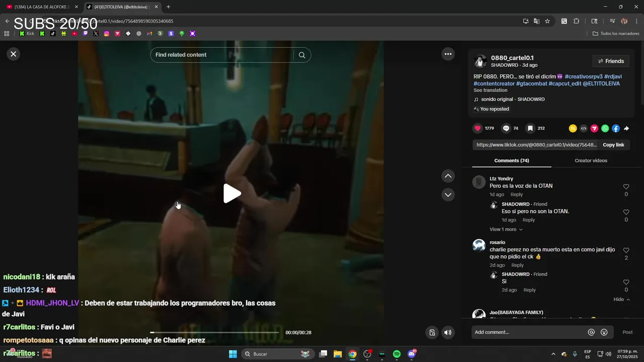Open the Chrome extensions puzzle icon

point(577,21)
